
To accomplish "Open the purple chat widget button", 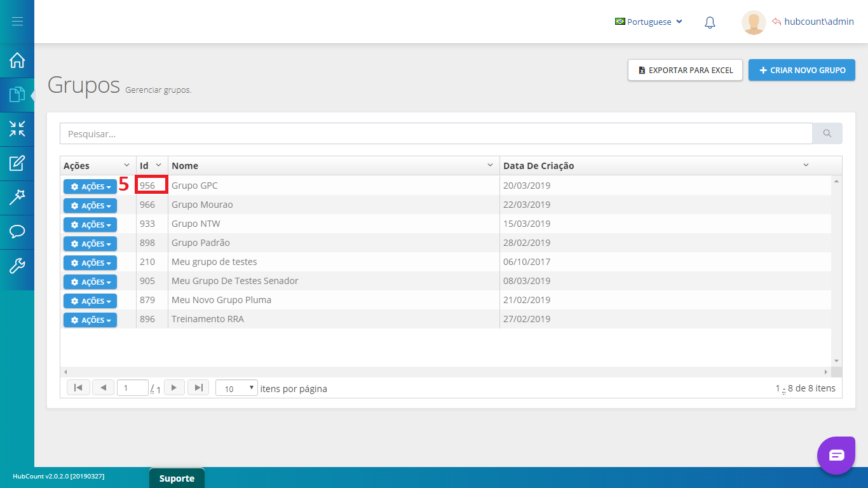I will point(836,455).
